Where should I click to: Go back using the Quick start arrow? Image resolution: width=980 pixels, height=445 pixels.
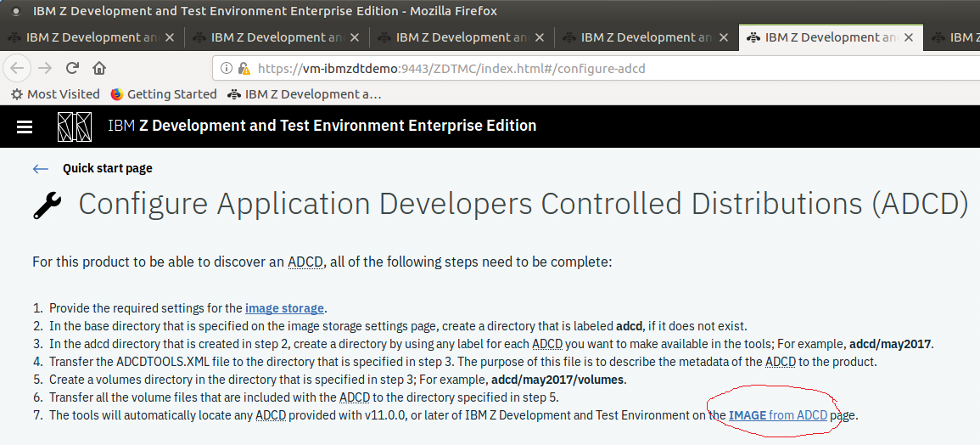pyautogui.click(x=40, y=169)
